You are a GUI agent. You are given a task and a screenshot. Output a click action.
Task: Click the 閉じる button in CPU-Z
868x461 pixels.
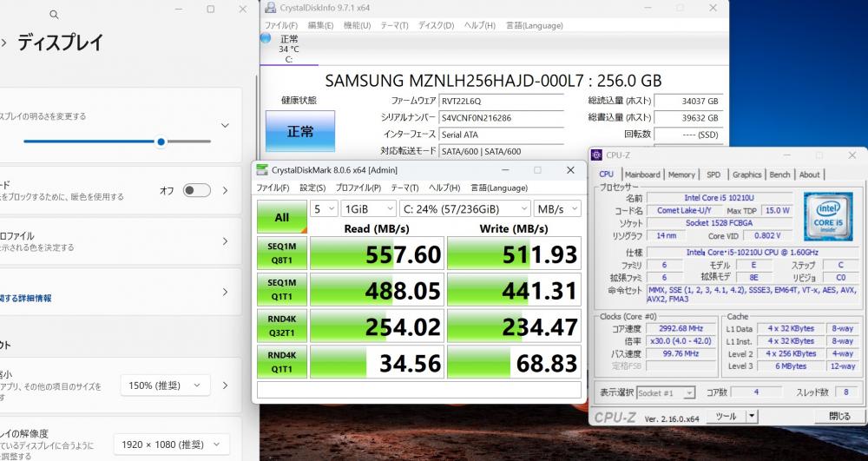(x=839, y=416)
